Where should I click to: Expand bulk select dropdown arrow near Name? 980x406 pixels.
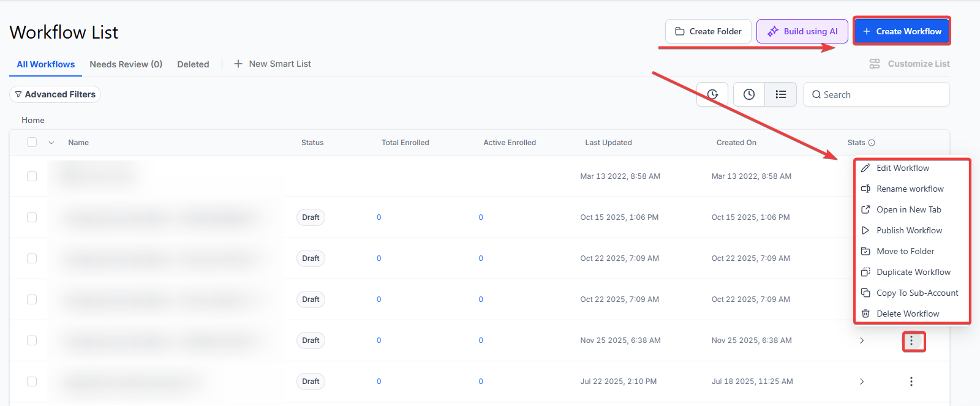click(x=51, y=143)
